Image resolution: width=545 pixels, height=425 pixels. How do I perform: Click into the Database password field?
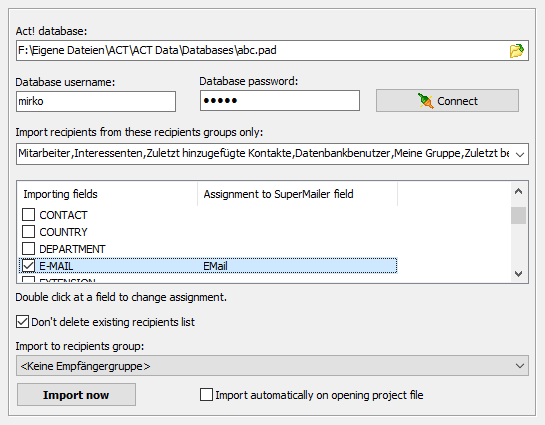click(x=280, y=101)
